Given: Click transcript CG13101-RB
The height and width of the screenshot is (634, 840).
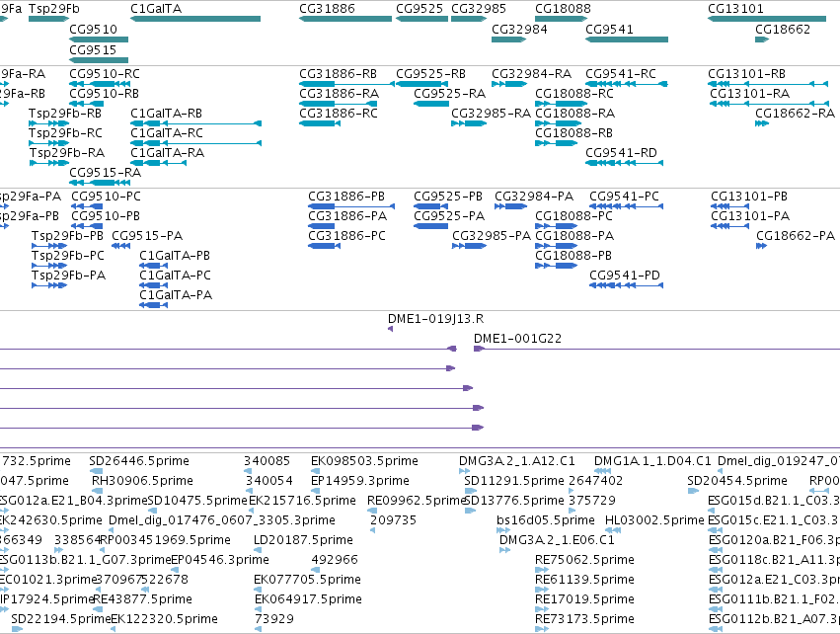Looking at the screenshot, I should click(768, 84).
